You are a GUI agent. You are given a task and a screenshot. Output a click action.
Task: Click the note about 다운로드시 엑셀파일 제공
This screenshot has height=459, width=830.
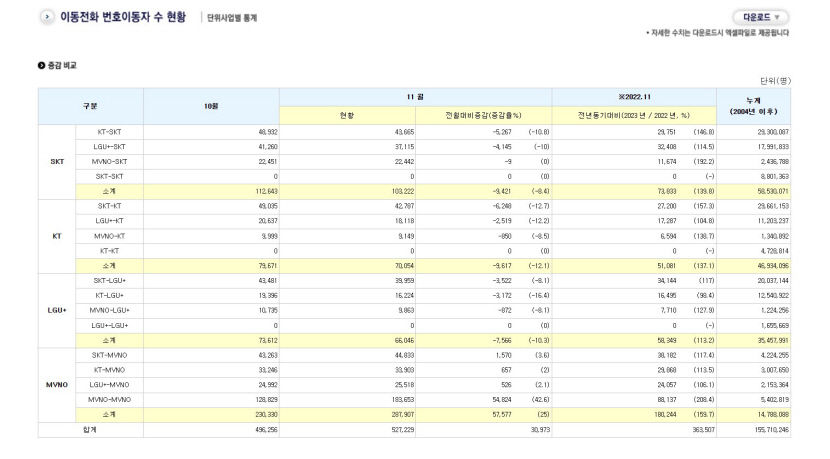point(717,33)
